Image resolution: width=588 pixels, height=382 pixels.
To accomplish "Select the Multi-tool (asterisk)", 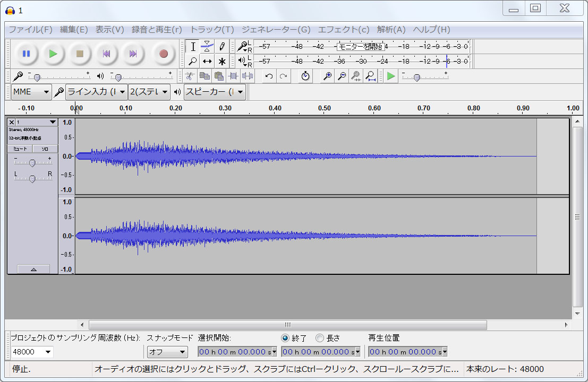I will (221, 61).
